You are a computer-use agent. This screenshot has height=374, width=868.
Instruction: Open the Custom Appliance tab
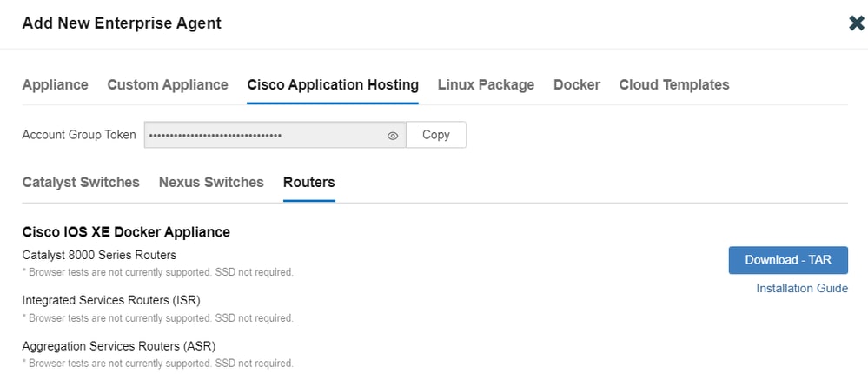point(168,84)
